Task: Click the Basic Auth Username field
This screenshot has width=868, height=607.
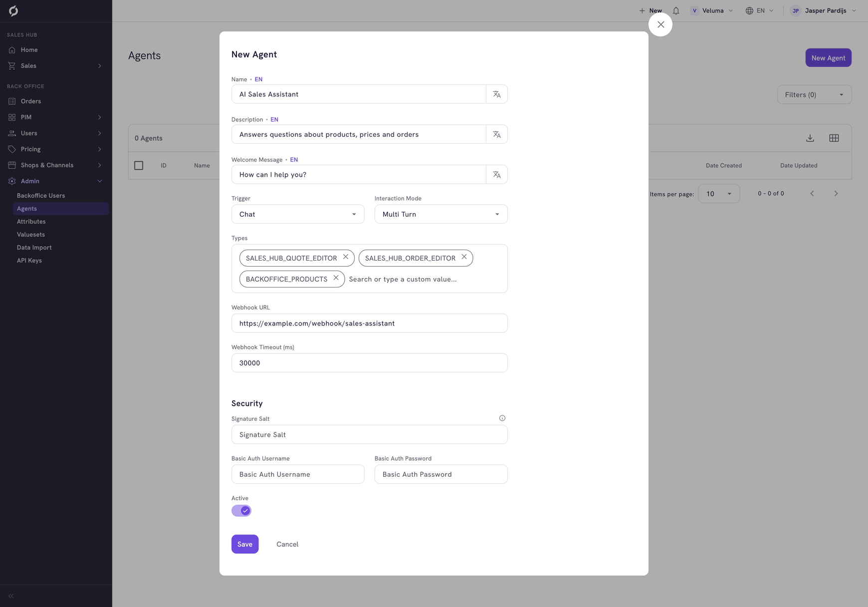Action: [298, 474]
